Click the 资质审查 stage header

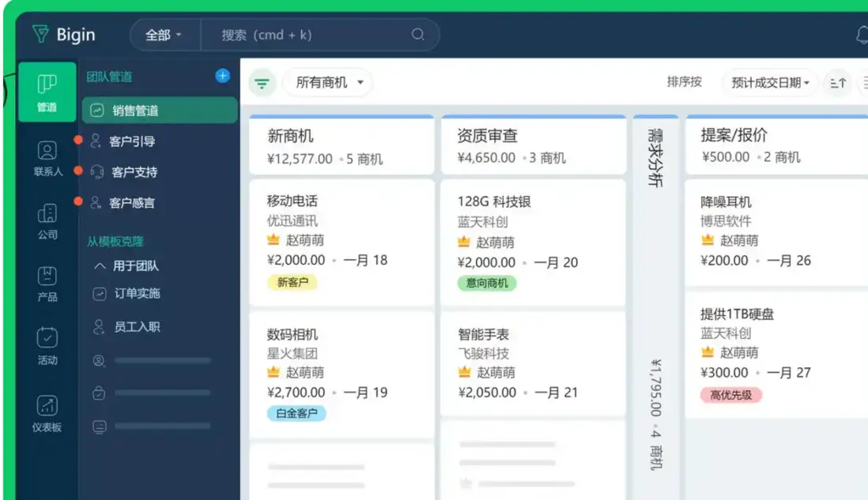(x=533, y=146)
